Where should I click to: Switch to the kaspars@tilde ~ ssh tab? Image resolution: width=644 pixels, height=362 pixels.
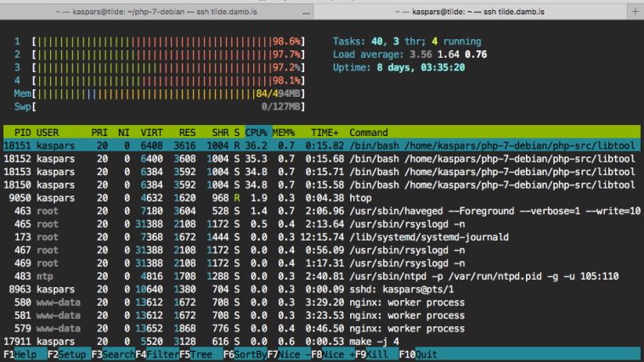[x=470, y=12]
